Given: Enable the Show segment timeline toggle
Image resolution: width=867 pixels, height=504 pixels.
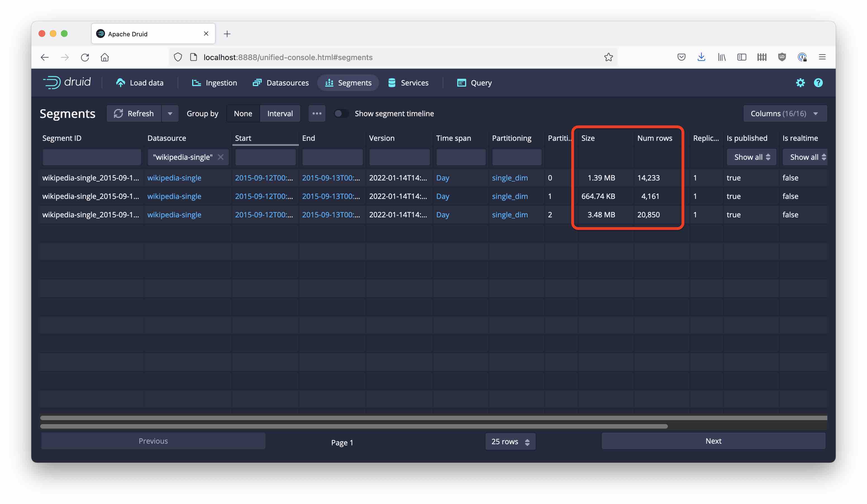Looking at the screenshot, I should click(341, 113).
